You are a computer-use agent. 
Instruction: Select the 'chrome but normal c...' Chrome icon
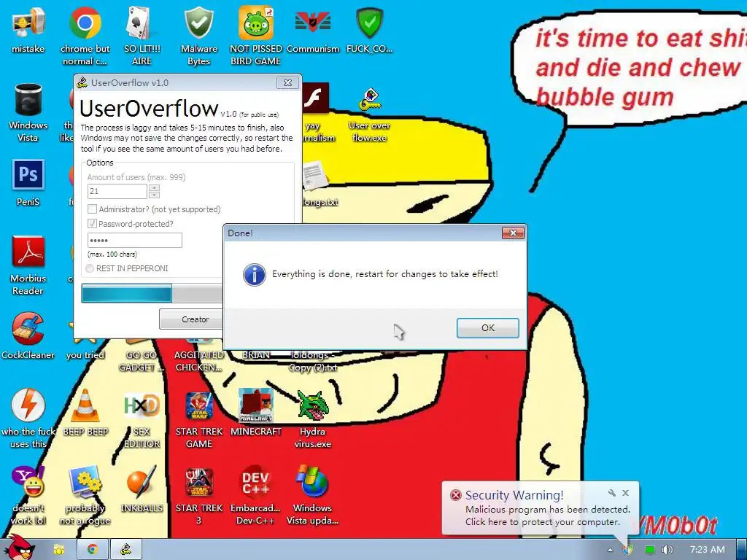click(85, 23)
